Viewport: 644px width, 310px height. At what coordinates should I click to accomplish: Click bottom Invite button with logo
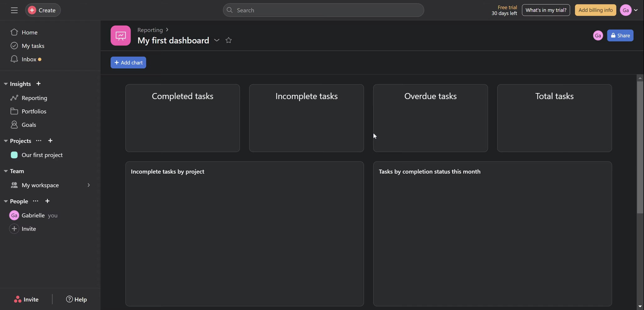tap(26, 299)
